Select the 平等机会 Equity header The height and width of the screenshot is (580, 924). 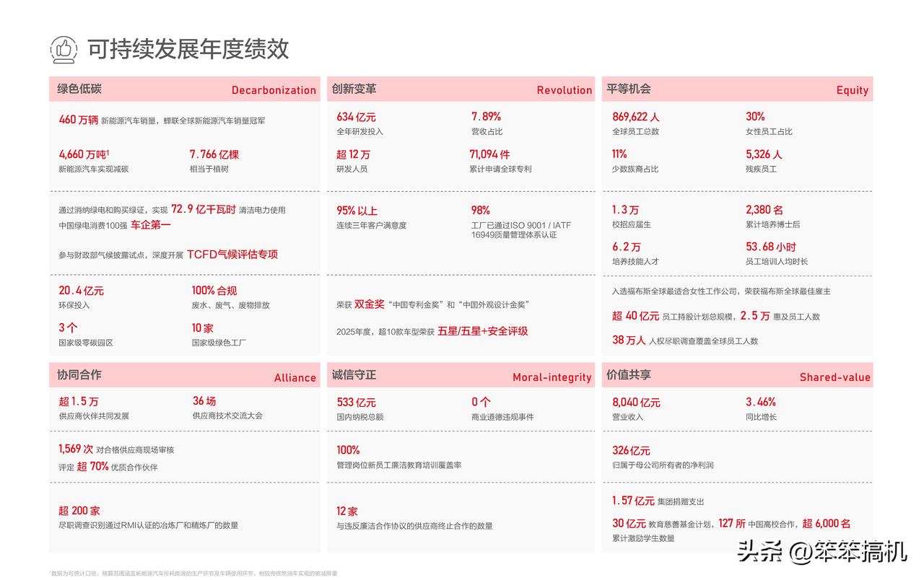point(736,89)
